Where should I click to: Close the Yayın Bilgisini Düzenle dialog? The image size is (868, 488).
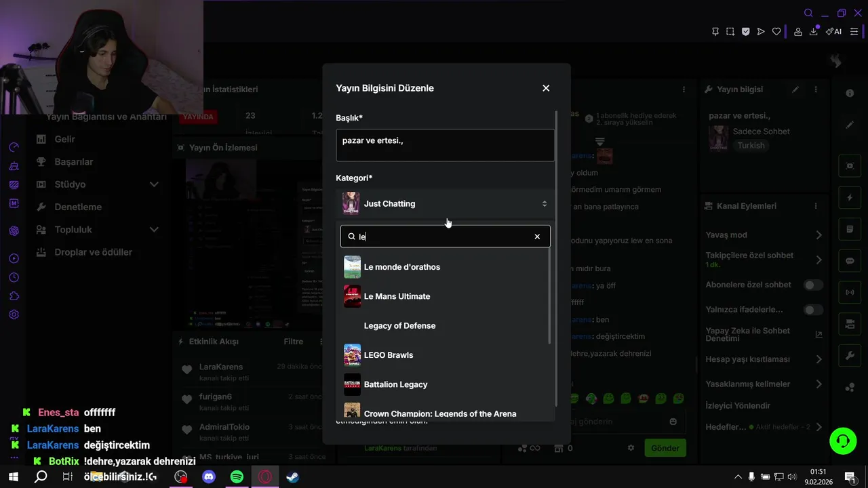546,88
